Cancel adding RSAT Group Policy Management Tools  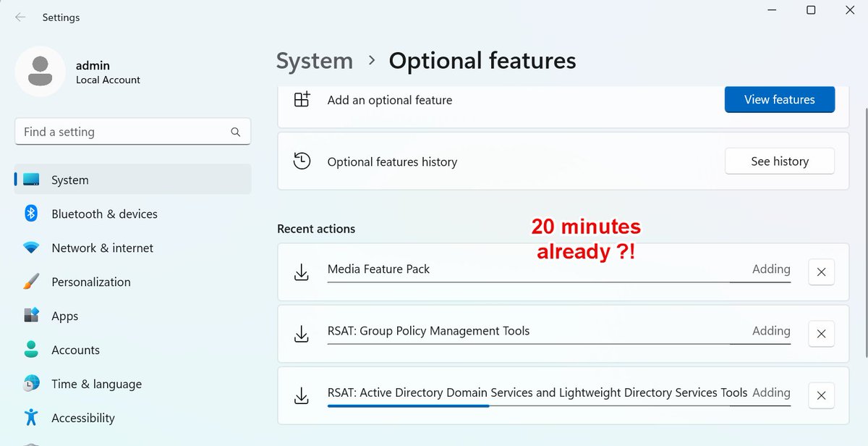(822, 334)
